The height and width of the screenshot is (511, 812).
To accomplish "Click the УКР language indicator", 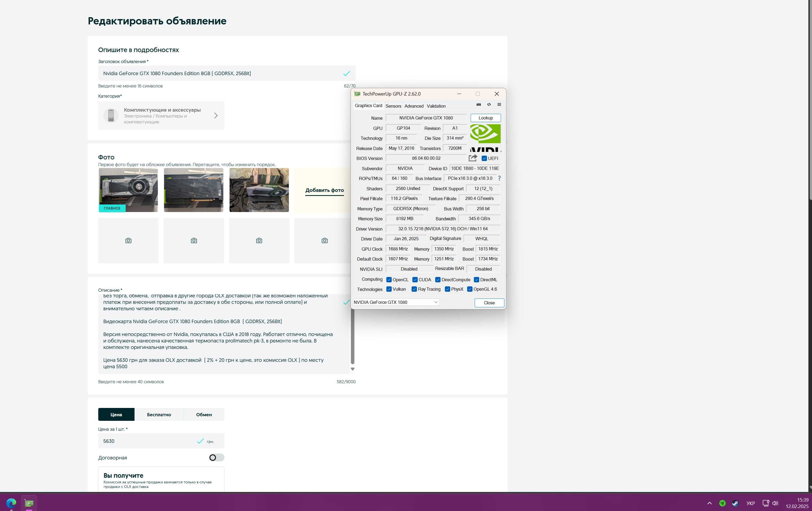I will (x=751, y=503).
